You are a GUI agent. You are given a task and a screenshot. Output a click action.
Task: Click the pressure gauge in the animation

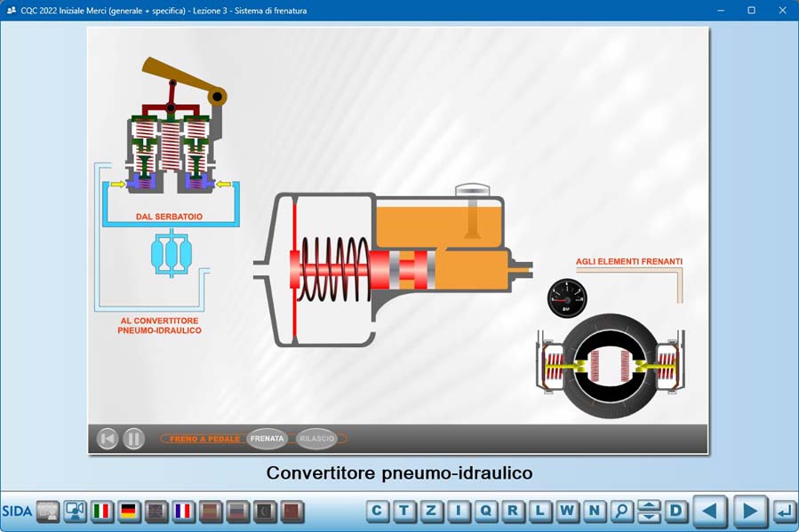pos(567,298)
